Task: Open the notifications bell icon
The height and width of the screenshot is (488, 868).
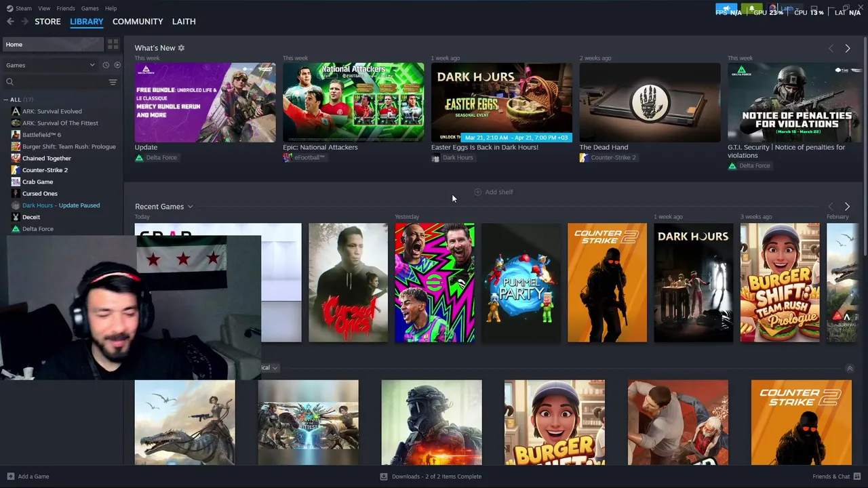Action: coord(751,9)
